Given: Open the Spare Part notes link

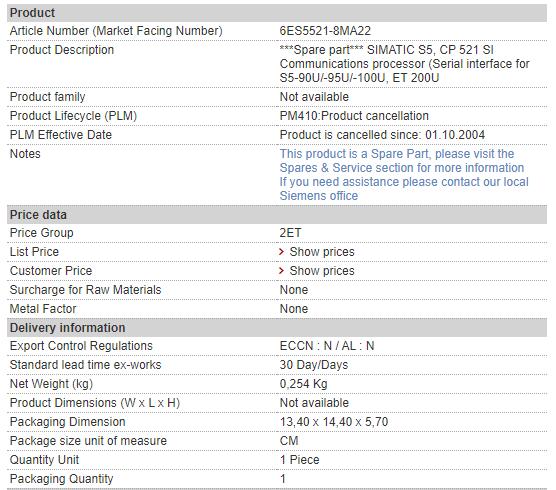Looking at the screenshot, I should point(404,175).
